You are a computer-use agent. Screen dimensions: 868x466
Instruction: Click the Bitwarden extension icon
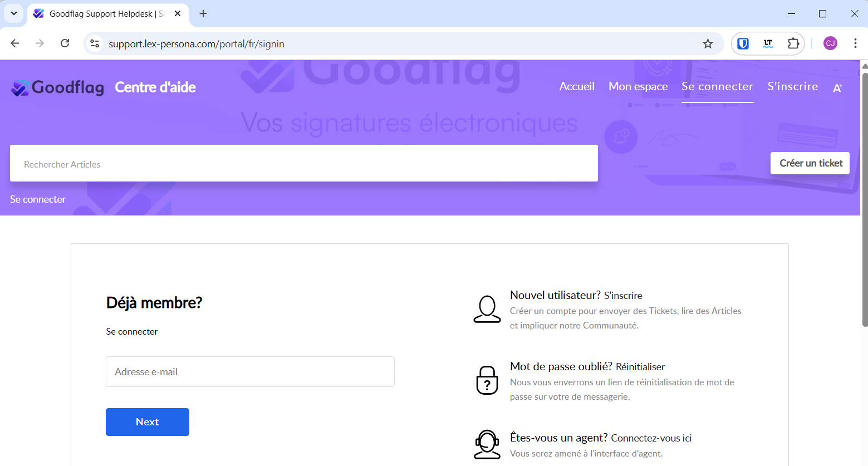pos(743,43)
